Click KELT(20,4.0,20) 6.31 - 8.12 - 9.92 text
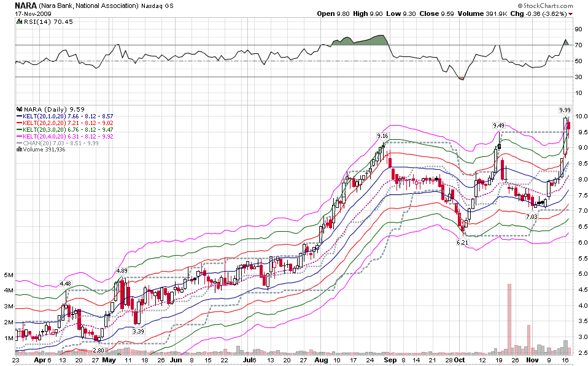Viewport: 588px width, 366px height. pyautogui.click(x=68, y=137)
